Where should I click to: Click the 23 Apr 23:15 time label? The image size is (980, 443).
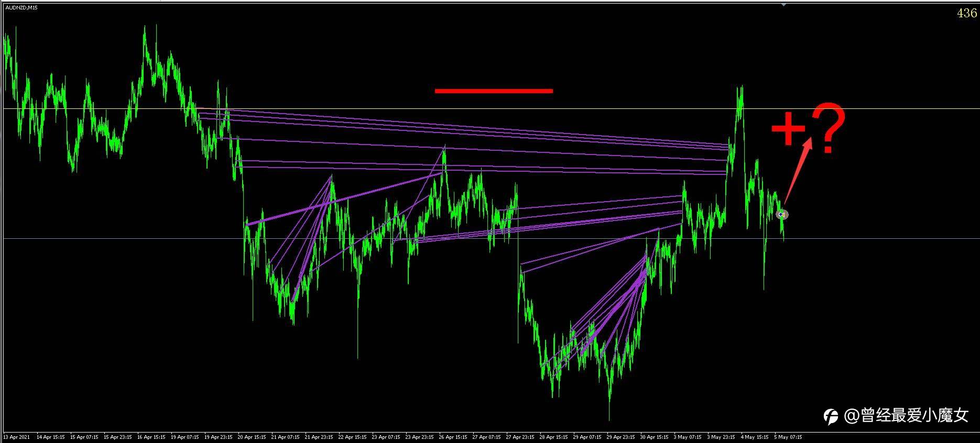tap(419, 437)
